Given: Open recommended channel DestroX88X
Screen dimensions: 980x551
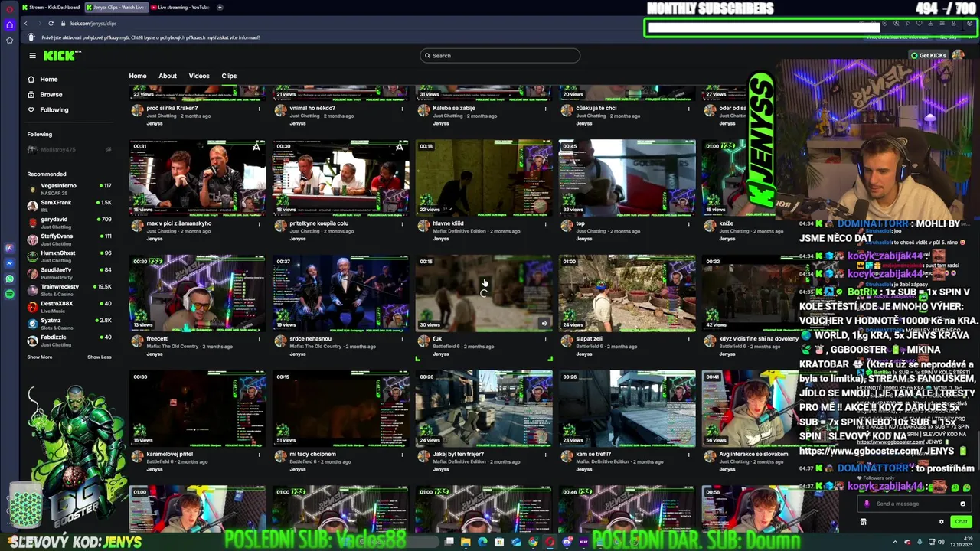Looking at the screenshot, I should point(70,306).
